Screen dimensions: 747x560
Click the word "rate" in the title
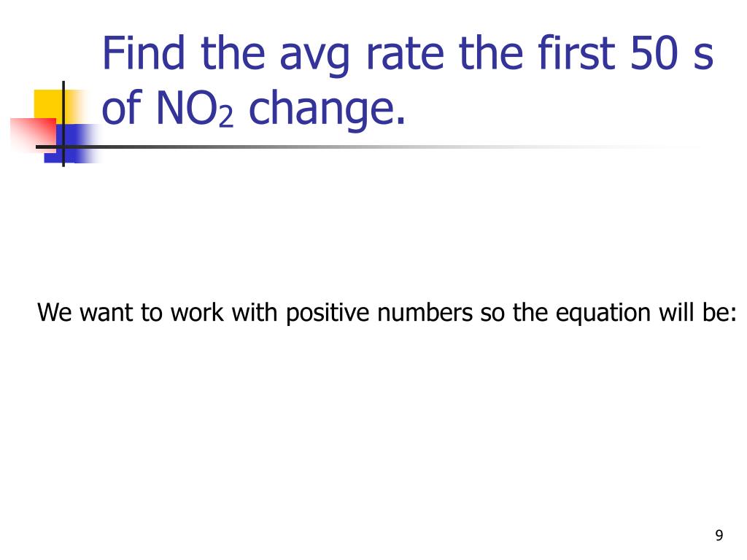pos(406,54)
